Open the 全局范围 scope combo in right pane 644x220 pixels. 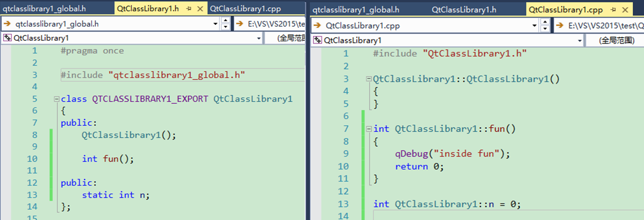click(x=615, y=40)
